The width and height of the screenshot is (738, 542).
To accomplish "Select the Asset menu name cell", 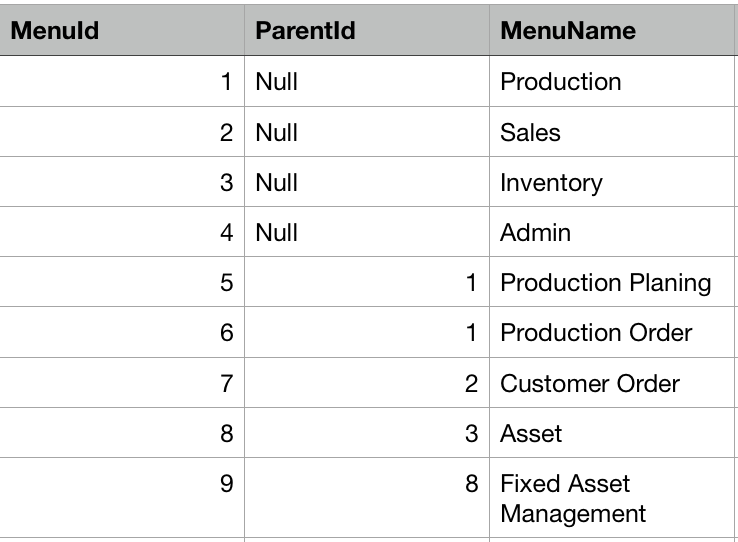I will tap(612, 433).
